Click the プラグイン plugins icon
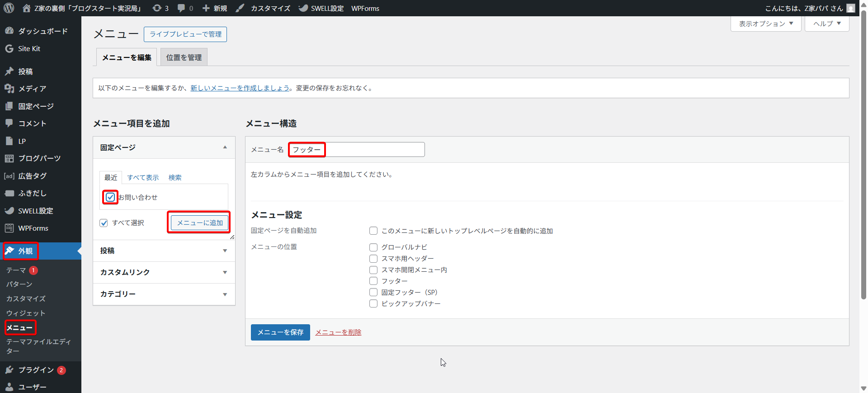Screen dimensions: 868x393 9,370
